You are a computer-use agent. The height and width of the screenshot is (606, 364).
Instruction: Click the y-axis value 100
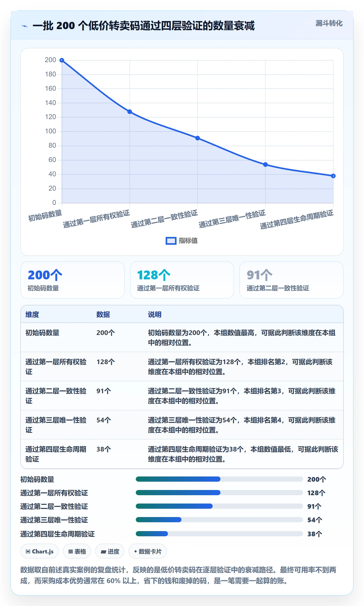[50, 131]
